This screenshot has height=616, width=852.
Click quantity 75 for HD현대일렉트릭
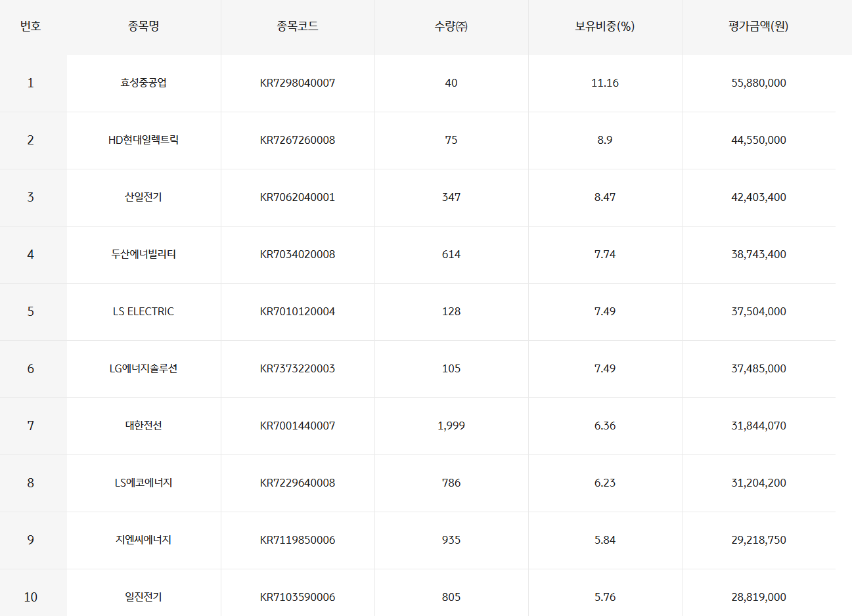pos(451,140)
